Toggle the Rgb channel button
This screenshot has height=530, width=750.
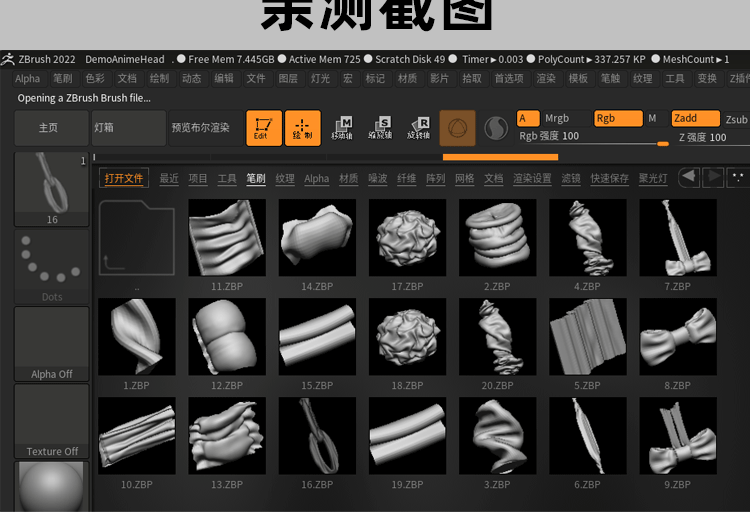click(617, 118)
